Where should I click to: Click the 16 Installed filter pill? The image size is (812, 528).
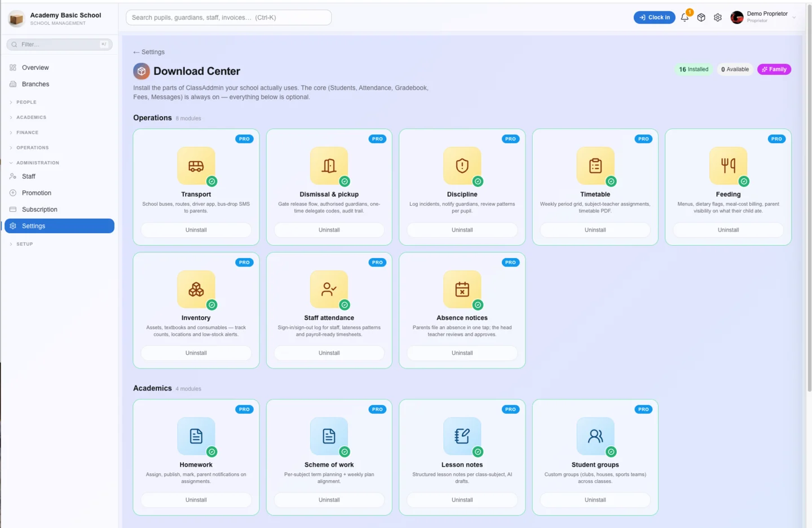point(694,69)
